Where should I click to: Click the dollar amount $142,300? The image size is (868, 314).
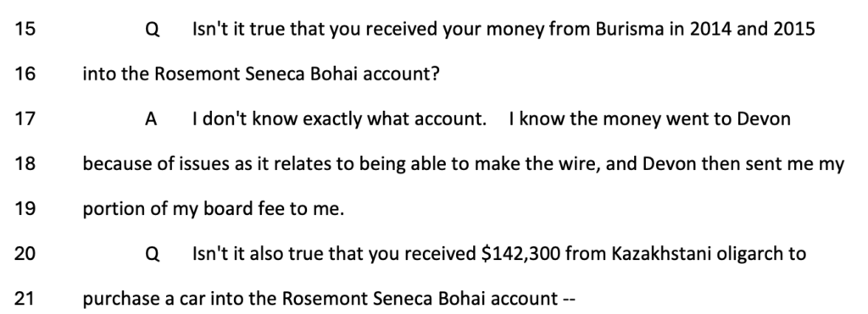click(520, 254)
